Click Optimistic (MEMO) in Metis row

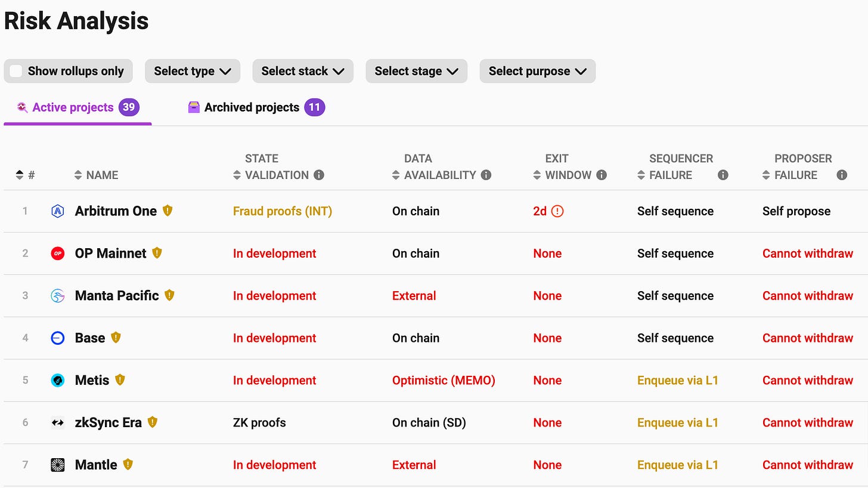(444, 381)
